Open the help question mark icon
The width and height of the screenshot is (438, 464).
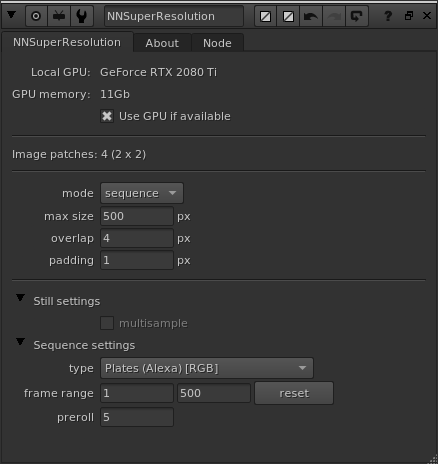(388, 16)
